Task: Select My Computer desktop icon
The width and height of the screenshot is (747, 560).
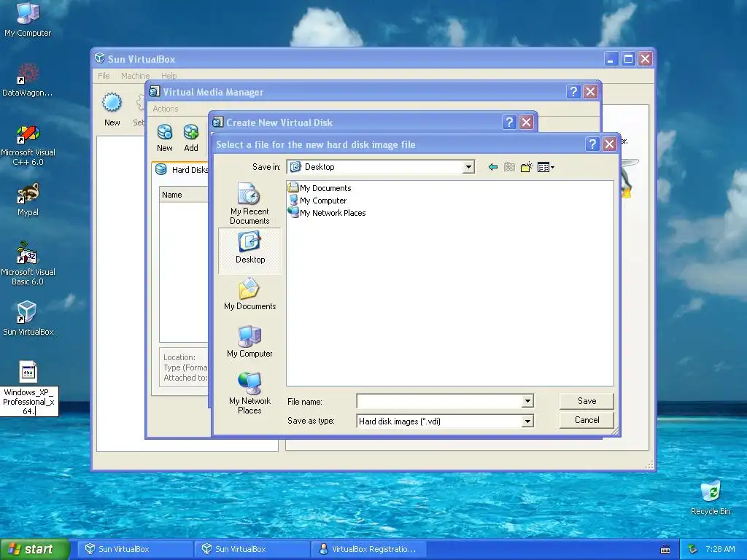Action: (28, 20)
